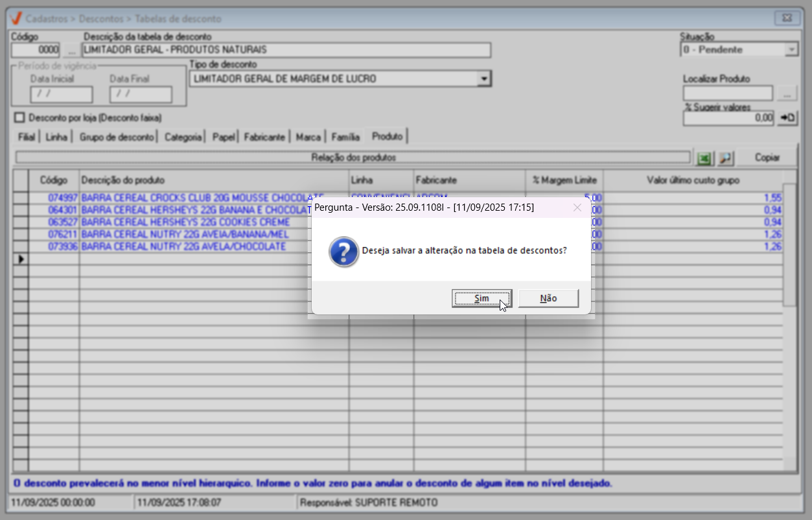Click the Código input field

pos(36,50)
